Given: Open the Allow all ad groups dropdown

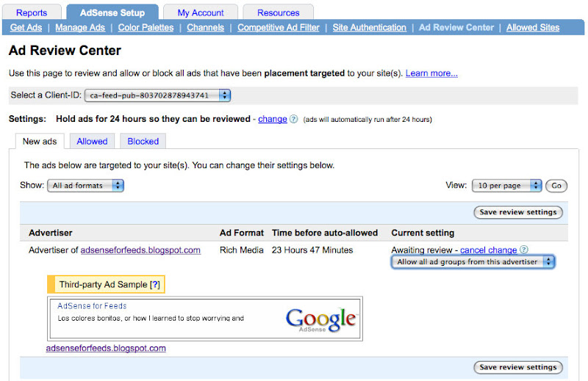Looking at the screenshot, I should 473,262.
